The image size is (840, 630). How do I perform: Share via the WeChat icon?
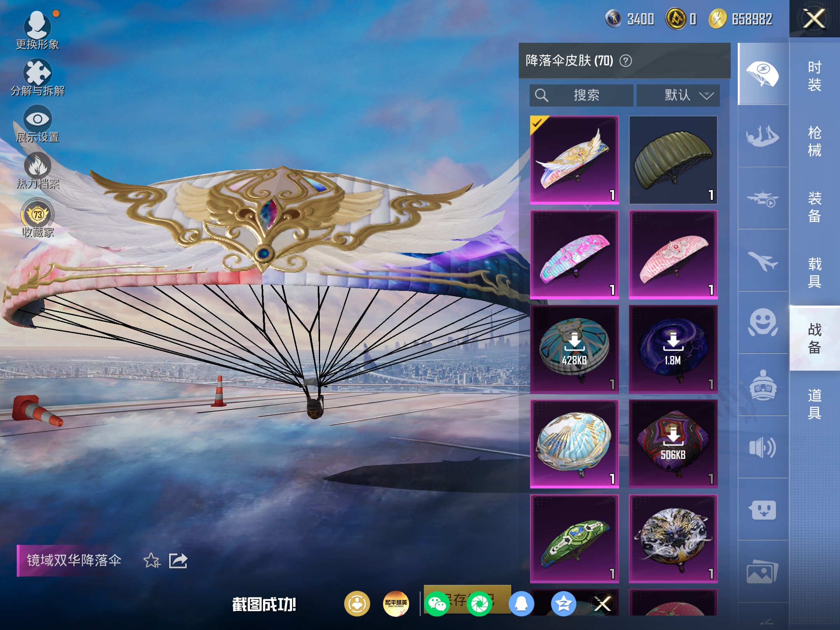pos(437,604)
